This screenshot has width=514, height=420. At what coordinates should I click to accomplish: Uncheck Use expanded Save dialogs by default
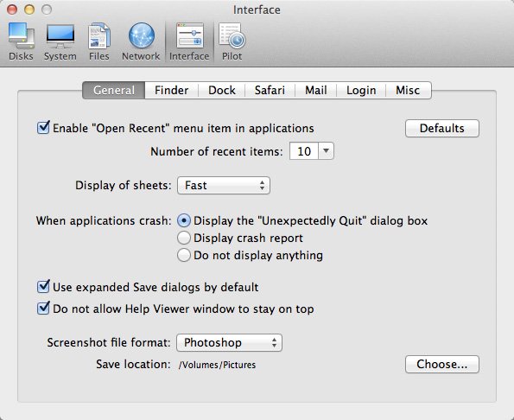[x=43, y=287]
